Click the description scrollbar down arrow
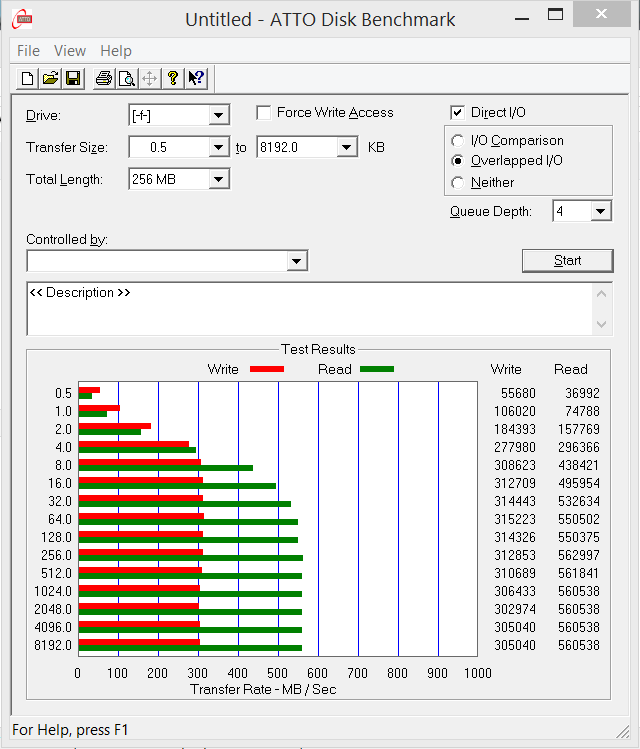 tap(602, 324)
